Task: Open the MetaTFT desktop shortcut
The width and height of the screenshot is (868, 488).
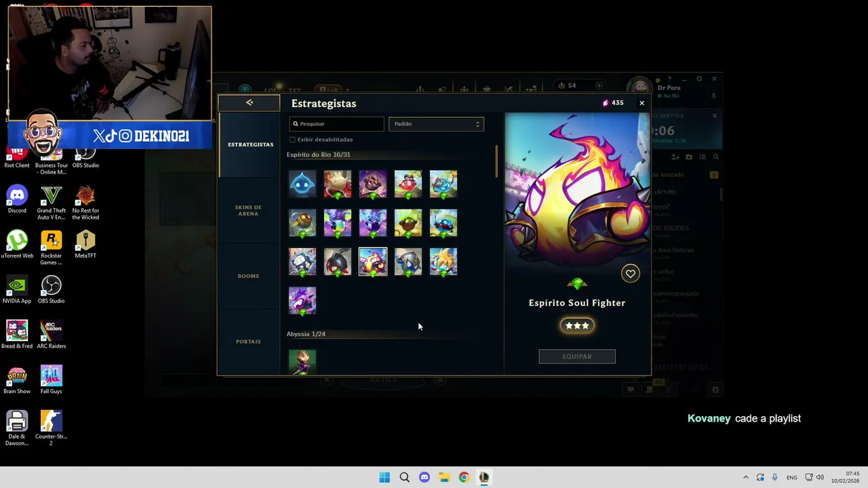Action: click(x=85, y=245)
